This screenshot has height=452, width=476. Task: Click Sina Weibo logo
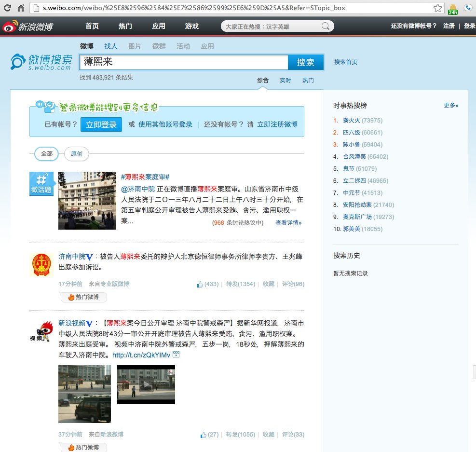27,26
